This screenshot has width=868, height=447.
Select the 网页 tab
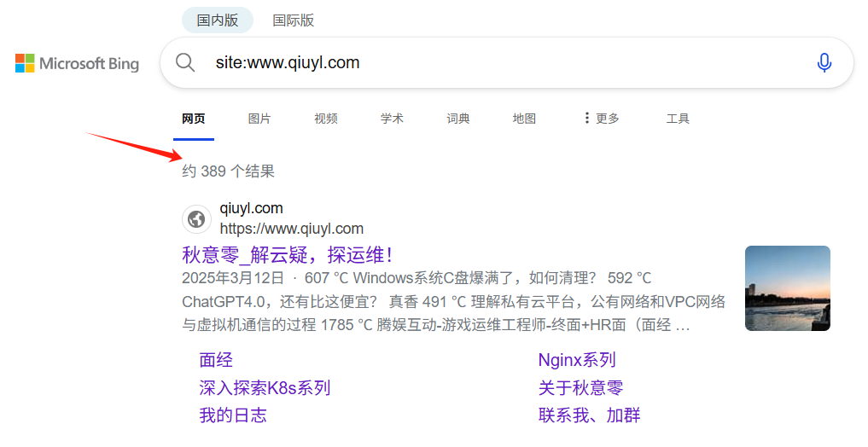point(194,119)
